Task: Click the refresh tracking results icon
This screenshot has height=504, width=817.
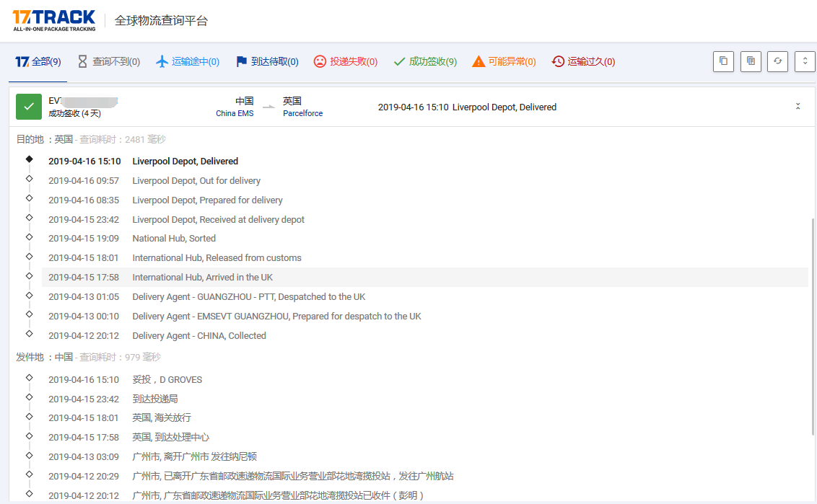Action: coord(777,61)
